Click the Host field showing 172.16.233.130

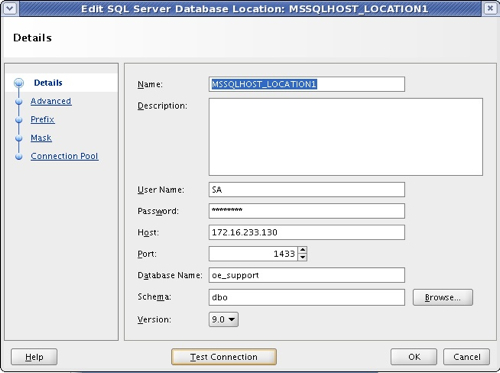click(307, 232)
